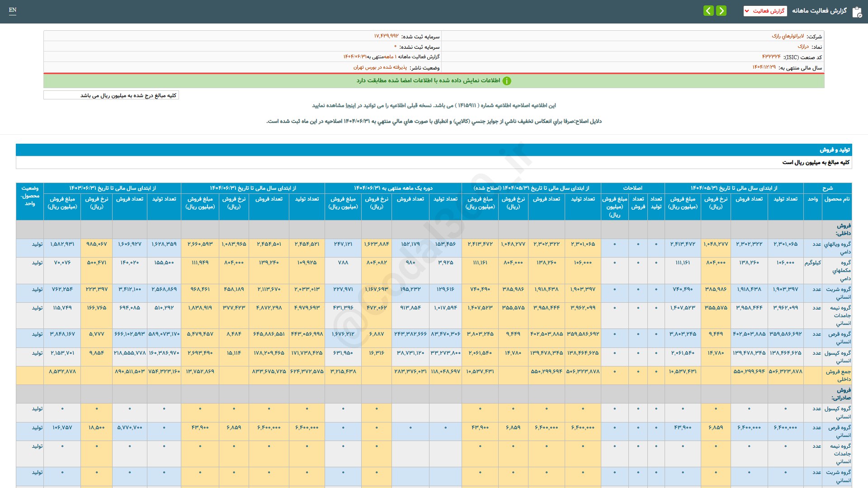Click the red chevron in report dropdown
This screenshot has width=868, height=488.
click(x=747, y=11)
